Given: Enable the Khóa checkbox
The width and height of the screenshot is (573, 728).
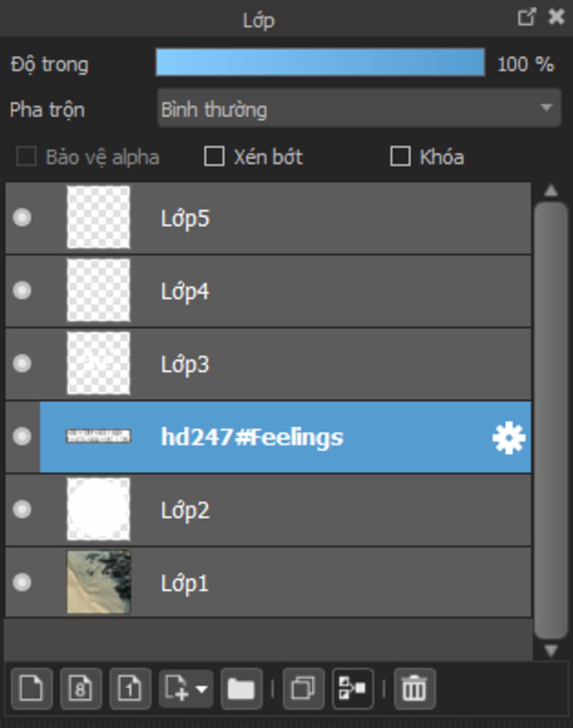Looking at the screenshot, I should click(400, 157).
